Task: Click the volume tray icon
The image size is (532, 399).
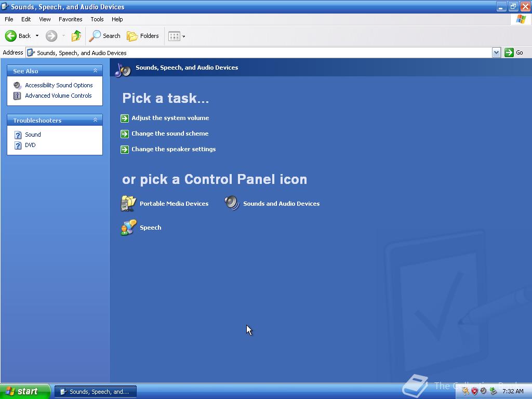Action: pyautogui.click(x=484, y=391)
